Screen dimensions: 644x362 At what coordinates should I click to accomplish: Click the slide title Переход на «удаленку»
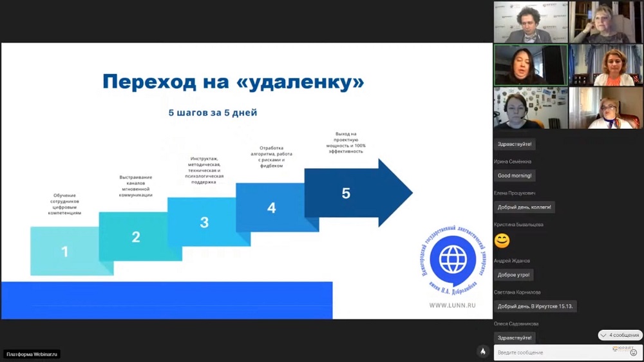[x=233, y=81]
